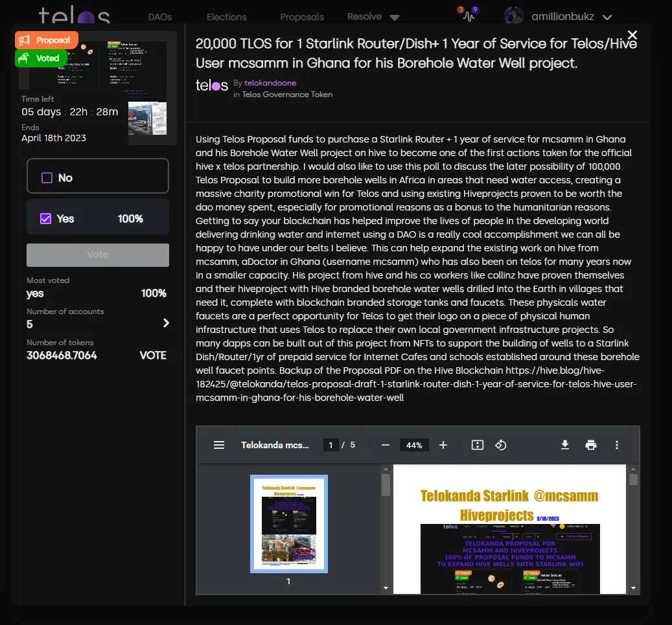Open the small photo thumbnail near end date
Image resolution: width=672 pixels, height=625 pixels.
[x=148, y=119]
